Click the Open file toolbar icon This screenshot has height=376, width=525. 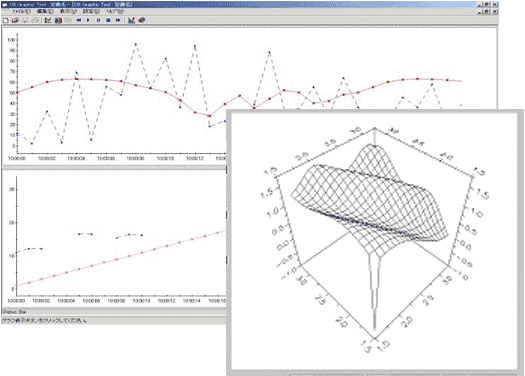point(15,20)
